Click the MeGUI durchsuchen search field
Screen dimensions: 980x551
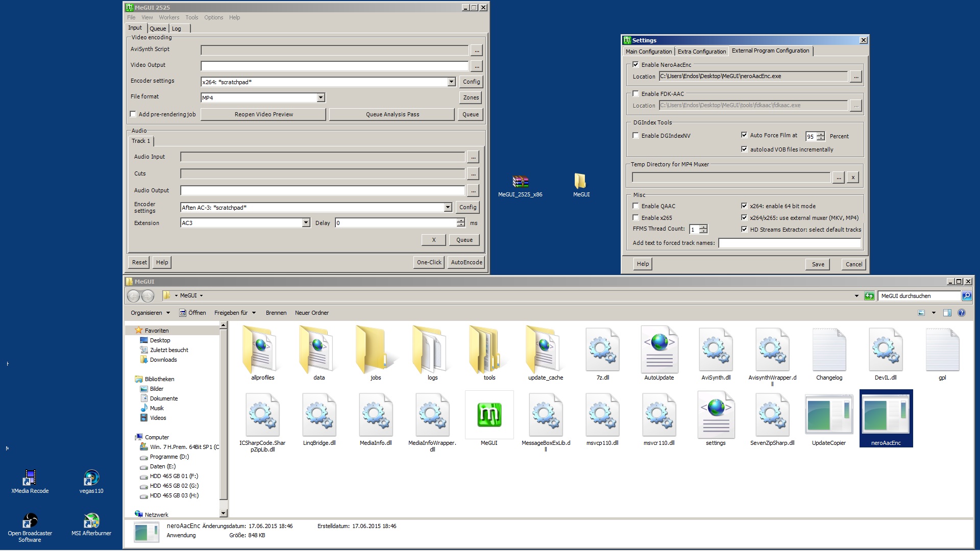point(919,296)
